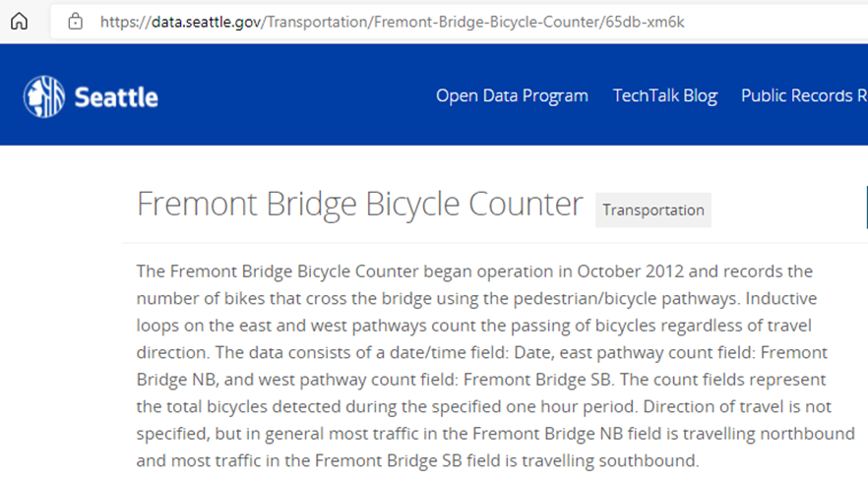Click the site security lock icon
Image resolution: width=868 pixels, height=480 pixels.
74,22
